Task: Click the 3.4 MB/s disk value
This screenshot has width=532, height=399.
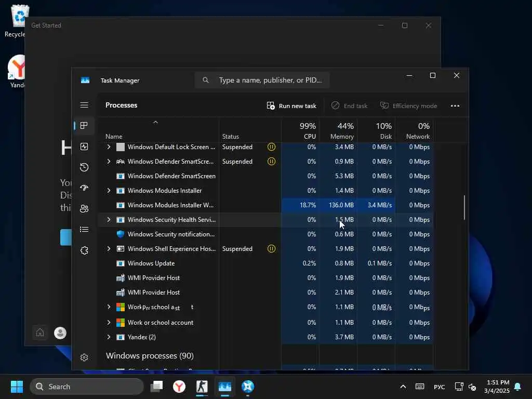Action: pyautogui.click(x=380, y=205)
